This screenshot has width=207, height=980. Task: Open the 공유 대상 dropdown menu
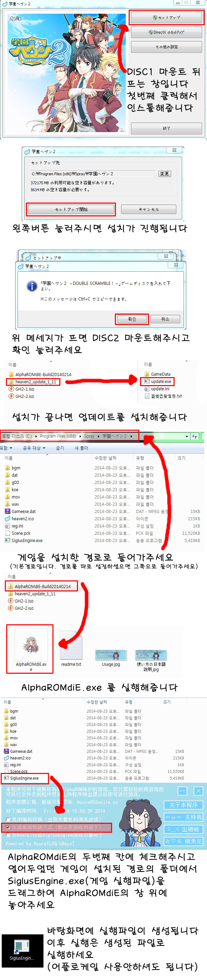(34, 448)
